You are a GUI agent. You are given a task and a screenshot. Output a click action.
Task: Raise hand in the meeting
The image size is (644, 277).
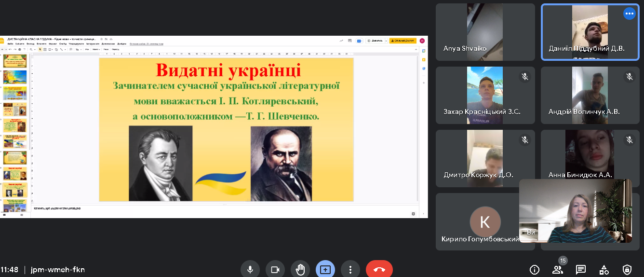click(300, 269)
